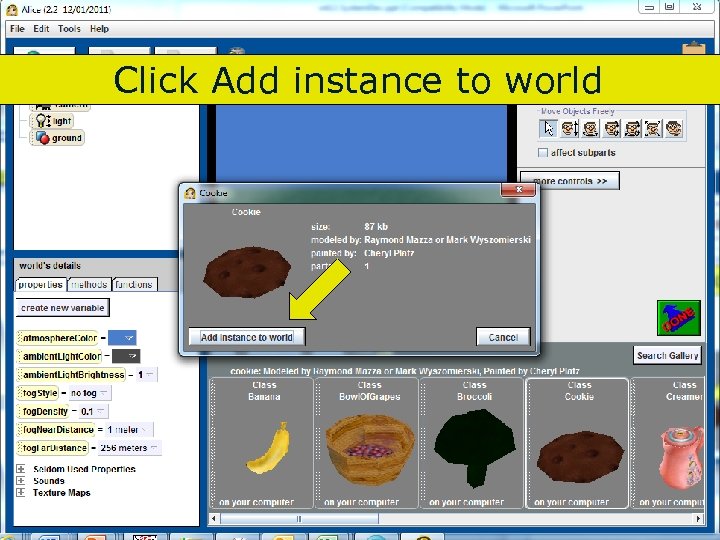
Task: Click the gallery horizontal scrollbar thumb
Action: [x=299, y=518]
